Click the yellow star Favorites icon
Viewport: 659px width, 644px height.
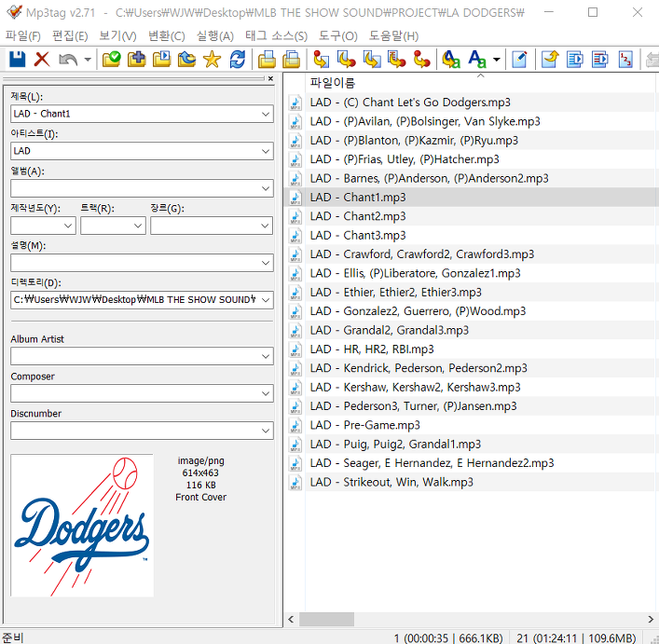pos(212,60)
